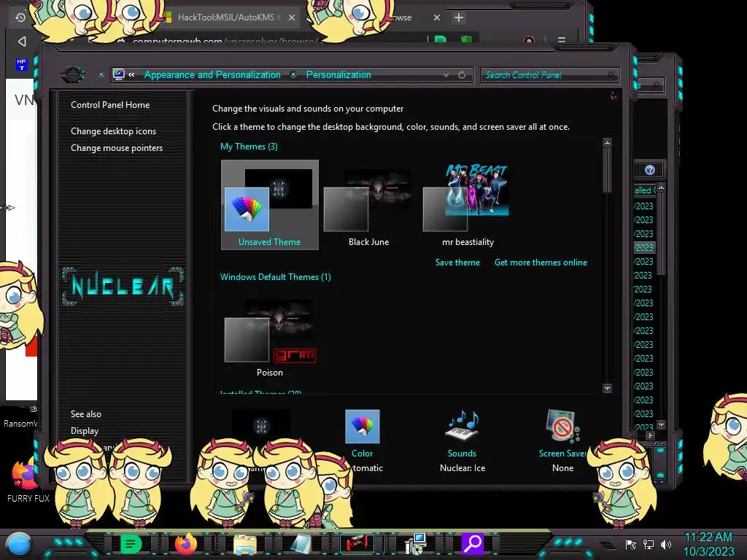Click the Color label link
Image resolution: width=747 pixels, height=560 pixels.
[362, 454]
